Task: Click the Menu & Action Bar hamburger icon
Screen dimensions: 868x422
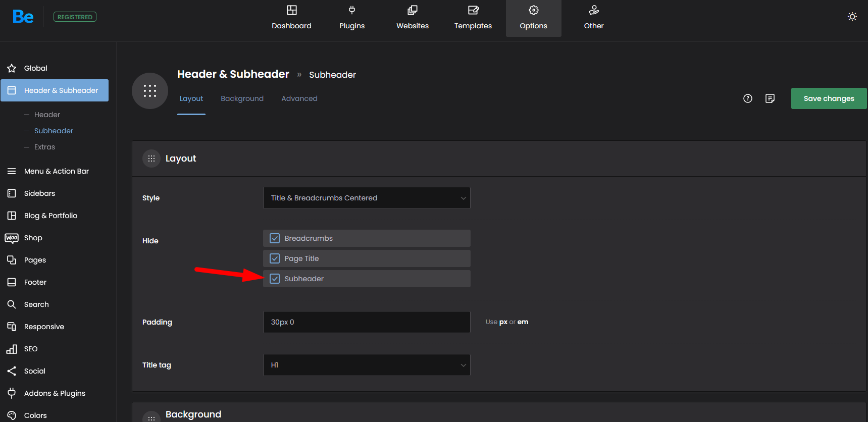Action: 12,171
